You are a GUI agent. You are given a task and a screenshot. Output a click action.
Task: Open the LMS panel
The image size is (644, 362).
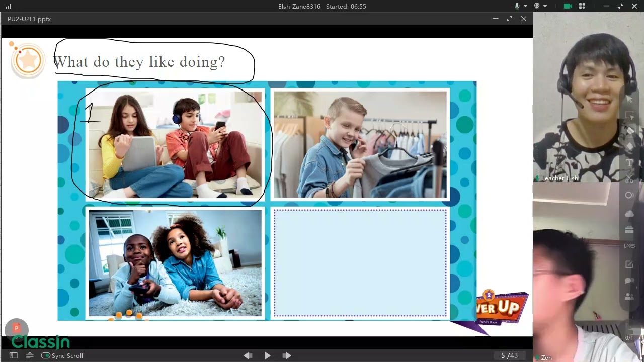pos(629,246)
